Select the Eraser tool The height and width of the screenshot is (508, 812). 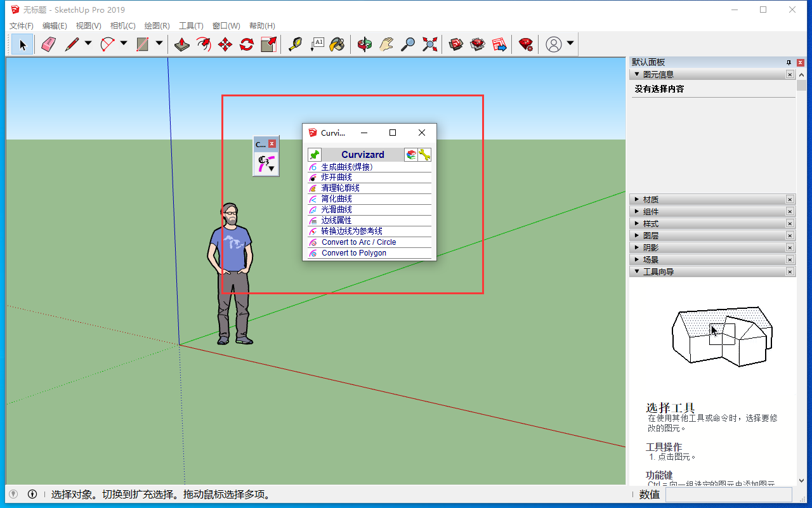coord(49,44)
